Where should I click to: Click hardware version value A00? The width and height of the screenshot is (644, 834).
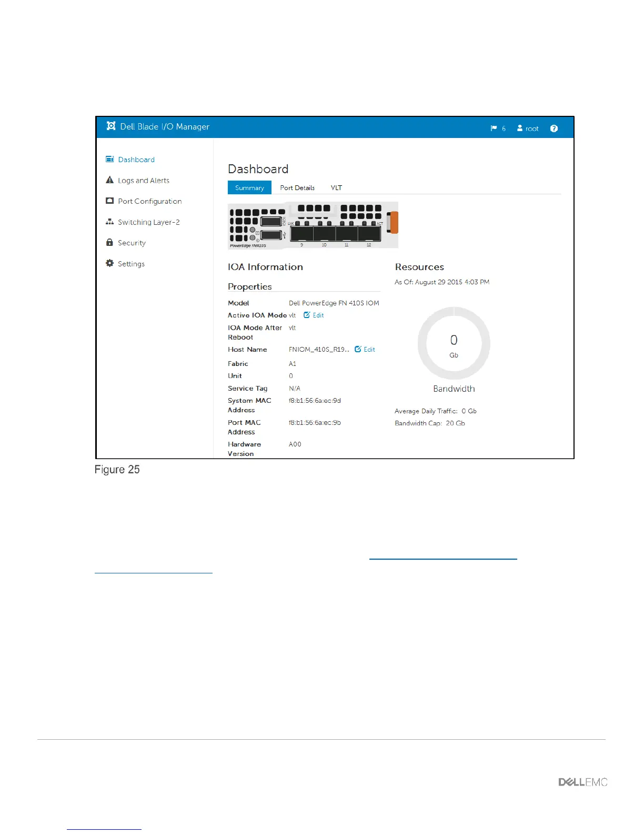(x=295, y=444)
